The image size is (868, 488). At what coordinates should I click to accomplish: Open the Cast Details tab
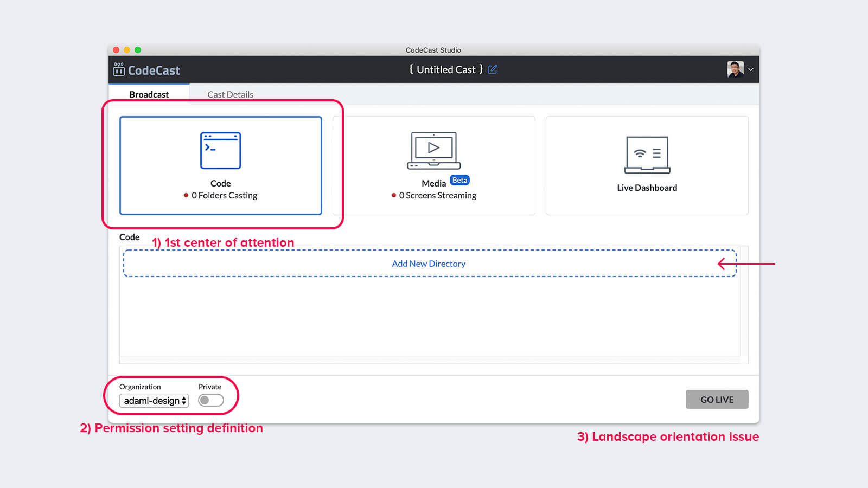coord(230,94)
